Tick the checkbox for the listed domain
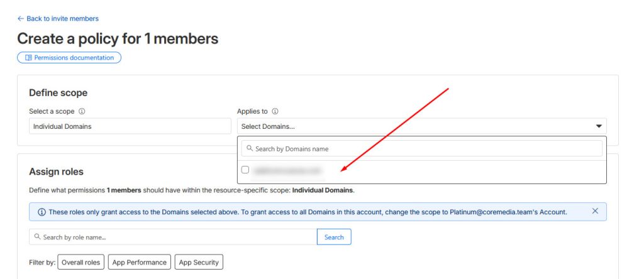The image size is (644, 279). 245,170
